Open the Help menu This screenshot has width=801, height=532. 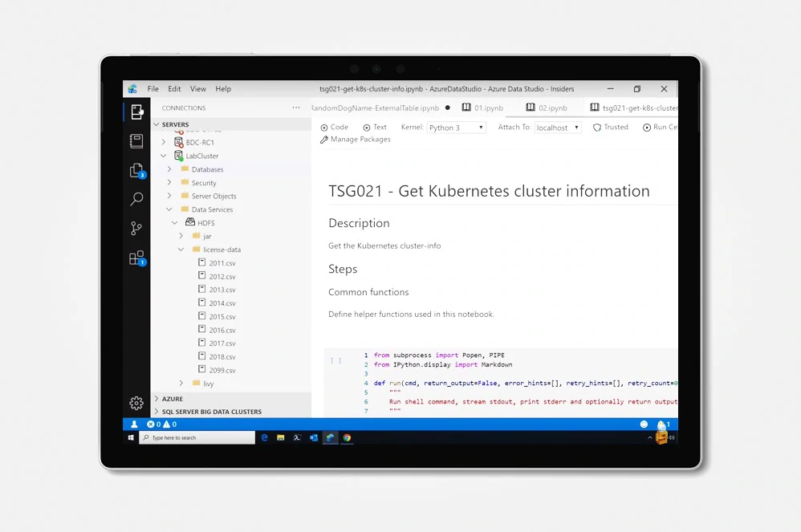(223, 89)
